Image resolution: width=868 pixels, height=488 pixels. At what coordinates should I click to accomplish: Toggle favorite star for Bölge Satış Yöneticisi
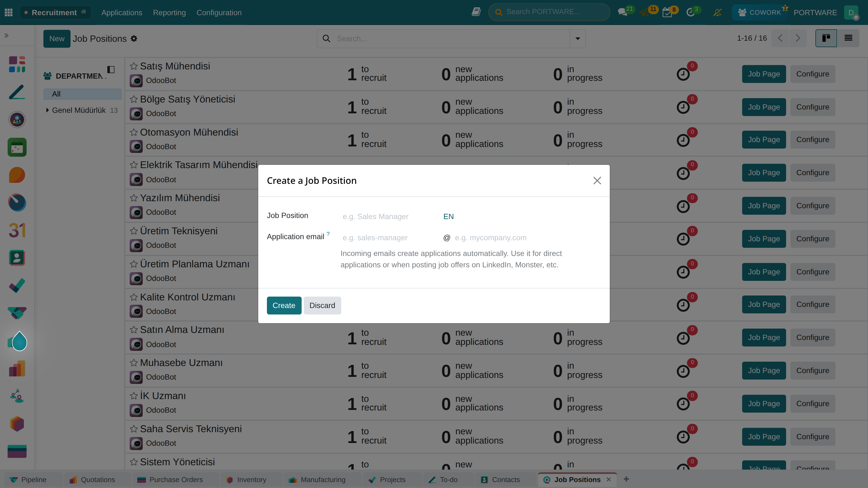tap(134, 99)
